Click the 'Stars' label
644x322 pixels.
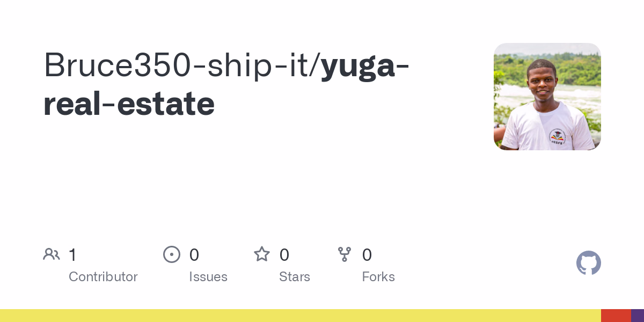[x=295, y=277]
